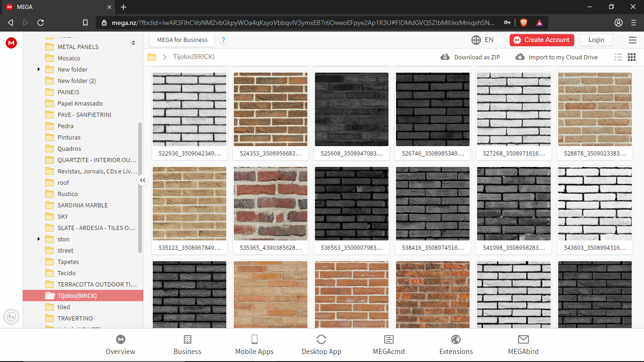The image size is (644, 362).
Task: Click the Create Account button
Action: [x=542, y=40]
